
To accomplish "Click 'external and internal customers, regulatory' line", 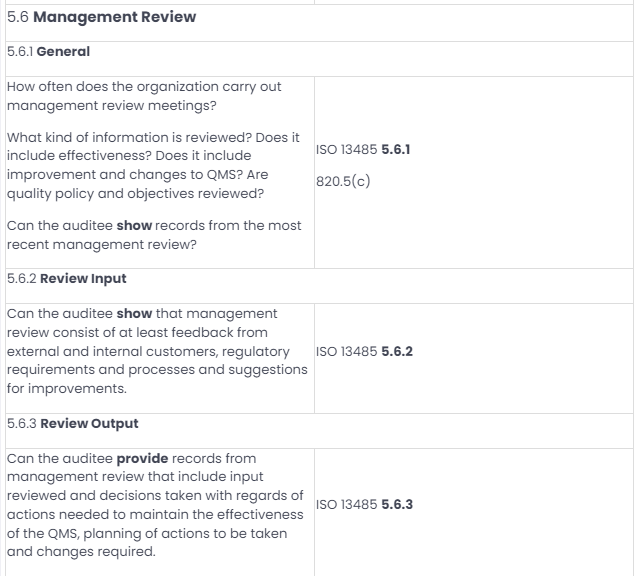I will pos(148,351).
